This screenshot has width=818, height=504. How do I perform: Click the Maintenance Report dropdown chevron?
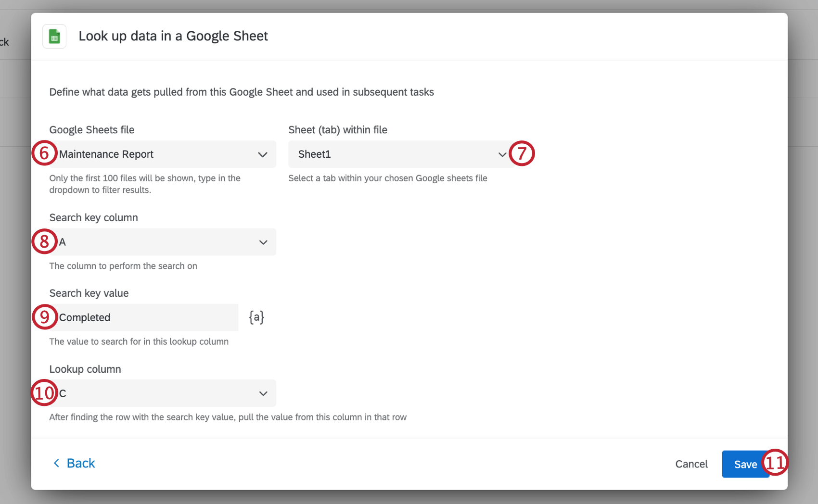click(x=263, y=154)
